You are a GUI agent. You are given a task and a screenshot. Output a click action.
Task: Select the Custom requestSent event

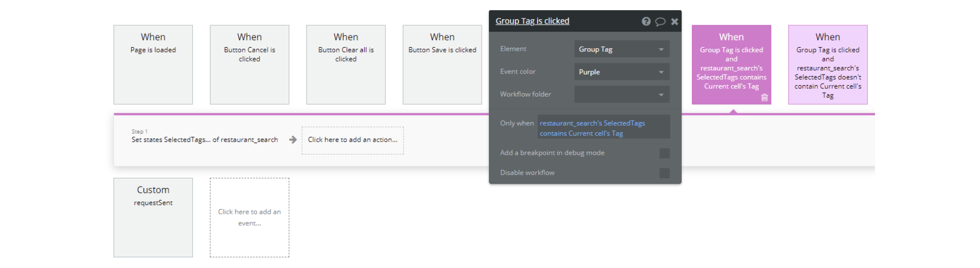[153, 217]
